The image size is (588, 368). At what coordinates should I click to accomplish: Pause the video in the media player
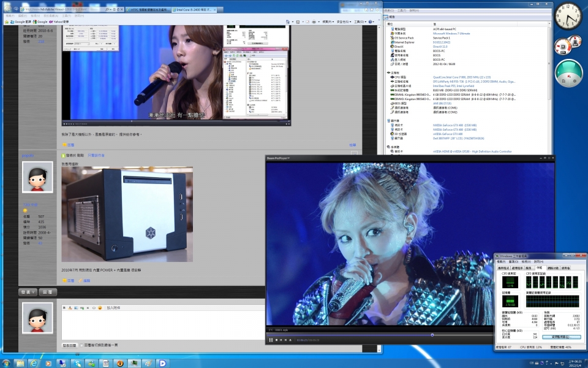click(x=271, y=340)
